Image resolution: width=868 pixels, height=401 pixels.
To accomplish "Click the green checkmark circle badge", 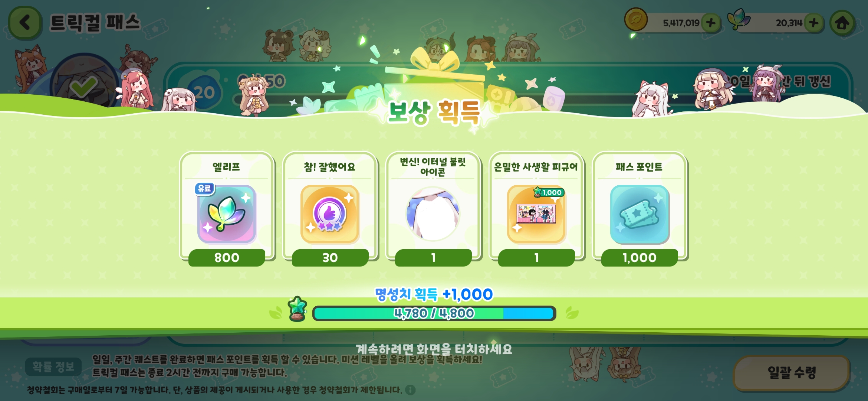I will click(84, 86).
